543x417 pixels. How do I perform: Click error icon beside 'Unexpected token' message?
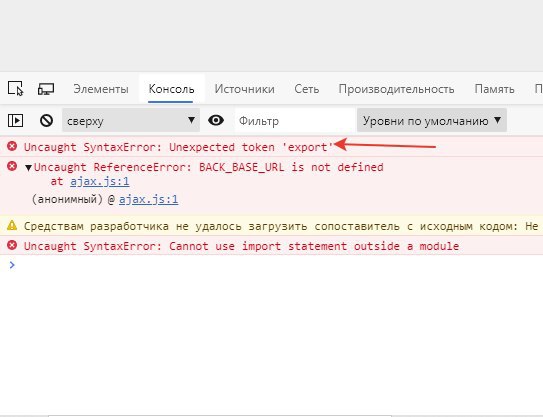click(12, 146)
